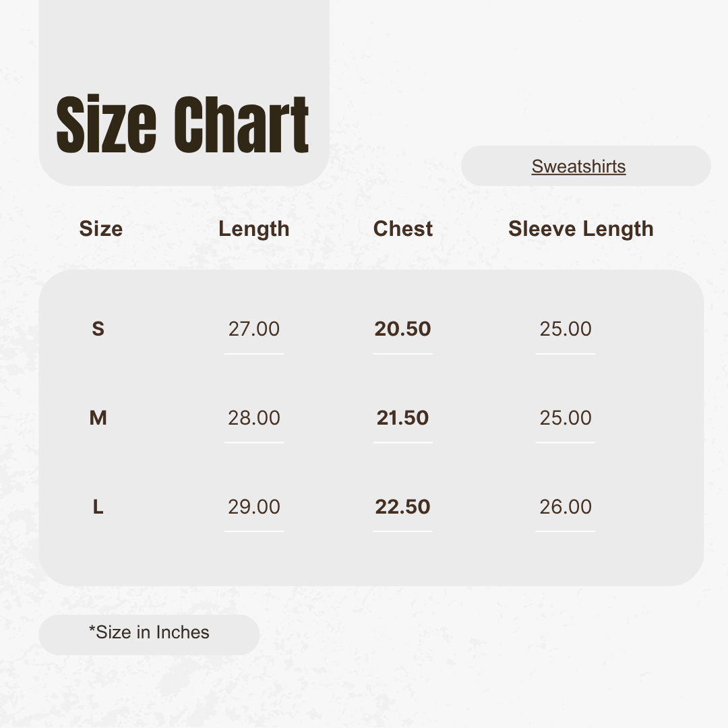Viewport: 728px width, 728px height.
Task: Select the S size row label
Action: pos(98,329)
